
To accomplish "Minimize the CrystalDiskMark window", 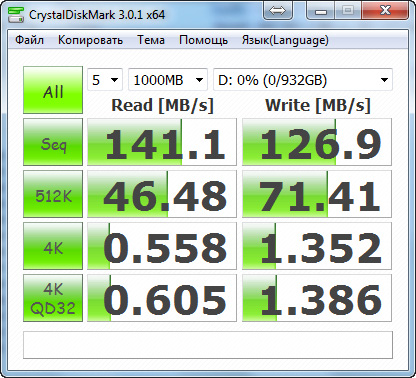I will pos(321,11).
